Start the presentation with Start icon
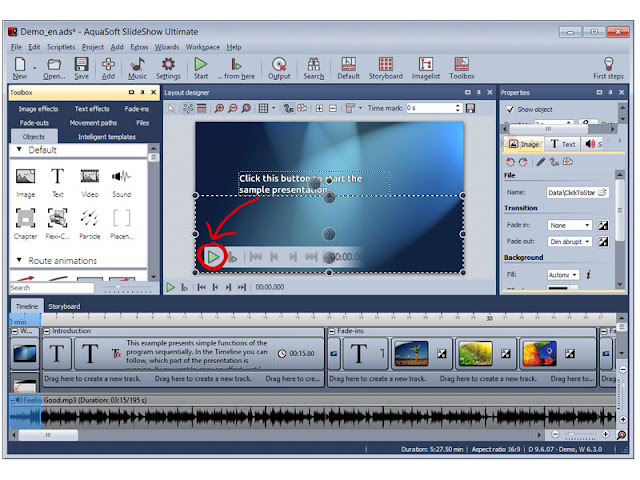The width and height of the screenshot is (640, 480). coord(200,68)
